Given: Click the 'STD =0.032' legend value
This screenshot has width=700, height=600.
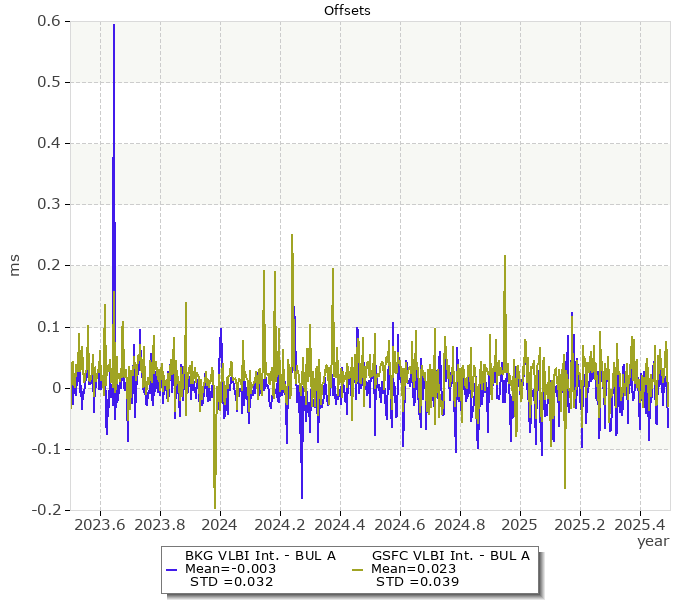Looking at the screenshot, I should tap(231, 582).
